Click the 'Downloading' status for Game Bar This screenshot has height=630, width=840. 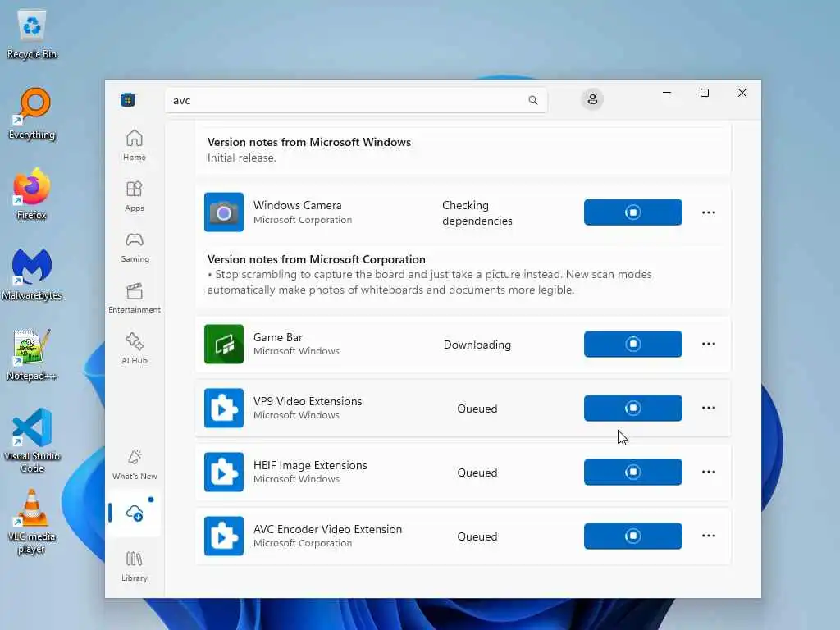[477, 345]
